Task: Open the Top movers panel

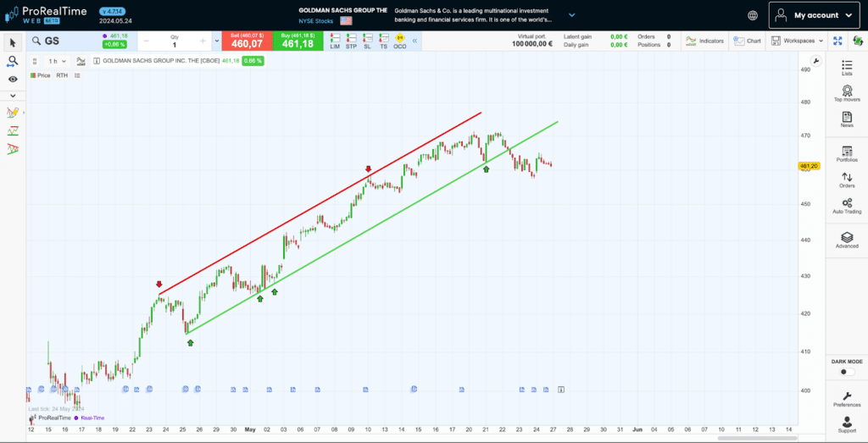Action: coord(847,93)
